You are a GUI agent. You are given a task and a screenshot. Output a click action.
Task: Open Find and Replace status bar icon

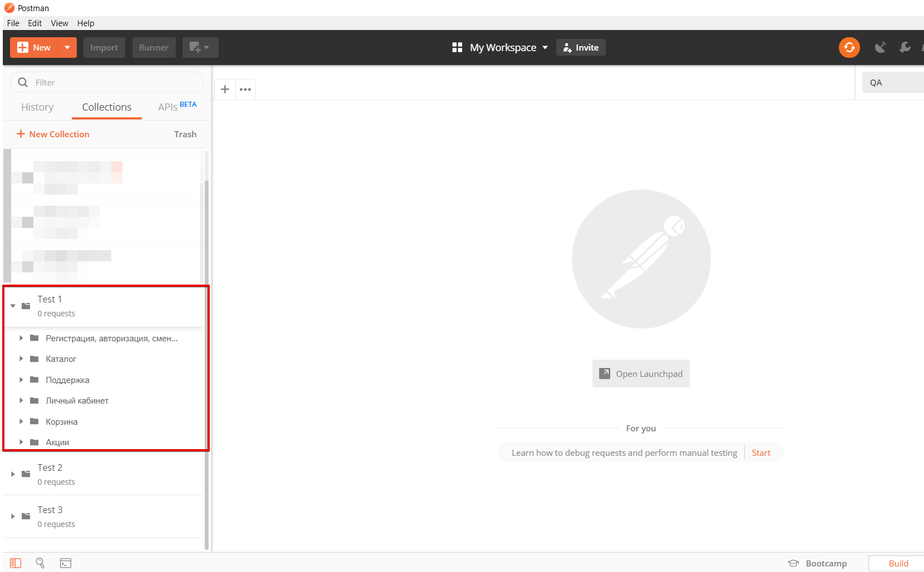coord(40,563)
